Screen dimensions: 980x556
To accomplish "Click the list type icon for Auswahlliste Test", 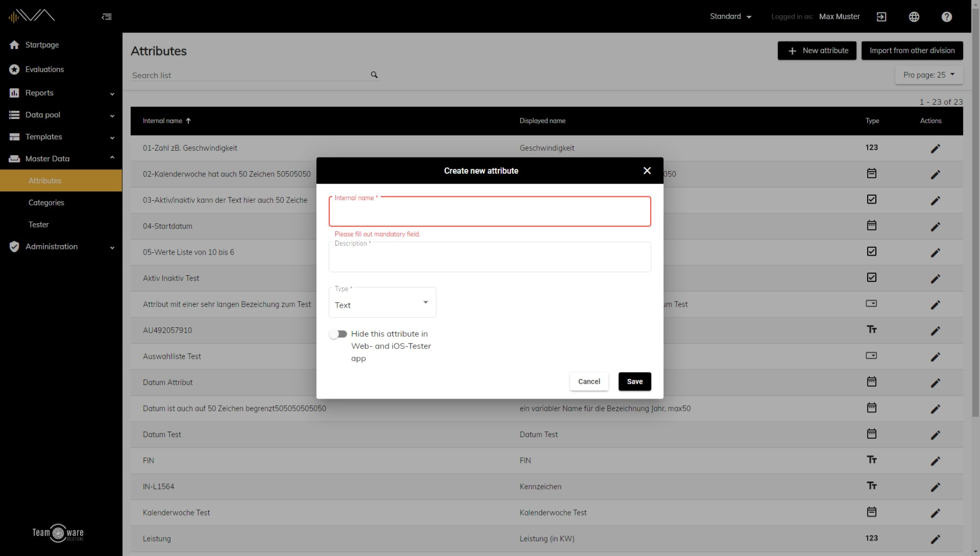I will [x=871, y=355].
